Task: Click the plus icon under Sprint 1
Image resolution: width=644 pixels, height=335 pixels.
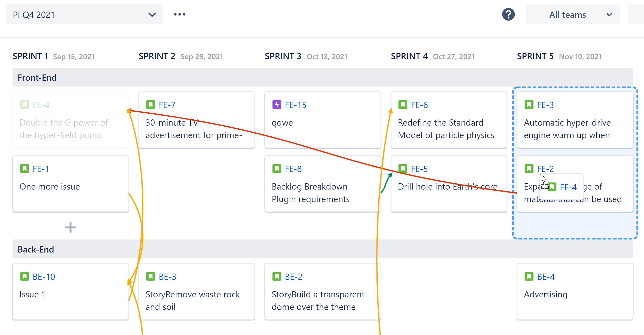Action: pyautogui.click(x=70, y=227)
